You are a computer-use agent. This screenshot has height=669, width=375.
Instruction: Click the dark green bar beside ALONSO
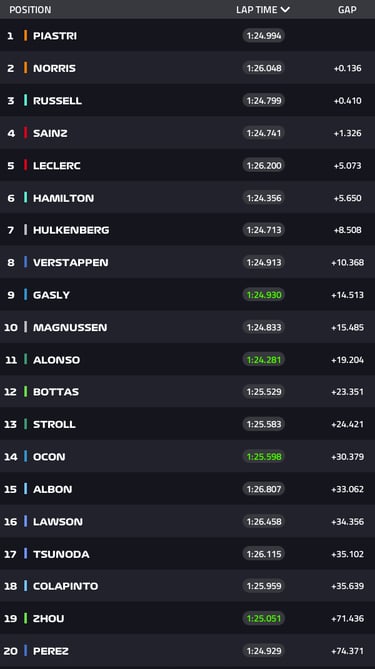[26, 359]
